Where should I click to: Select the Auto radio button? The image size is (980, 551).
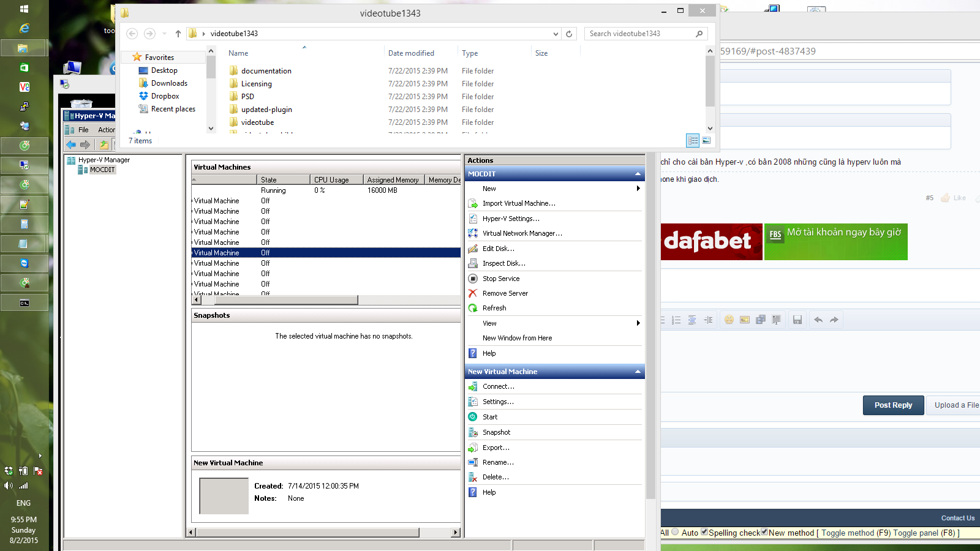(675, 532)
